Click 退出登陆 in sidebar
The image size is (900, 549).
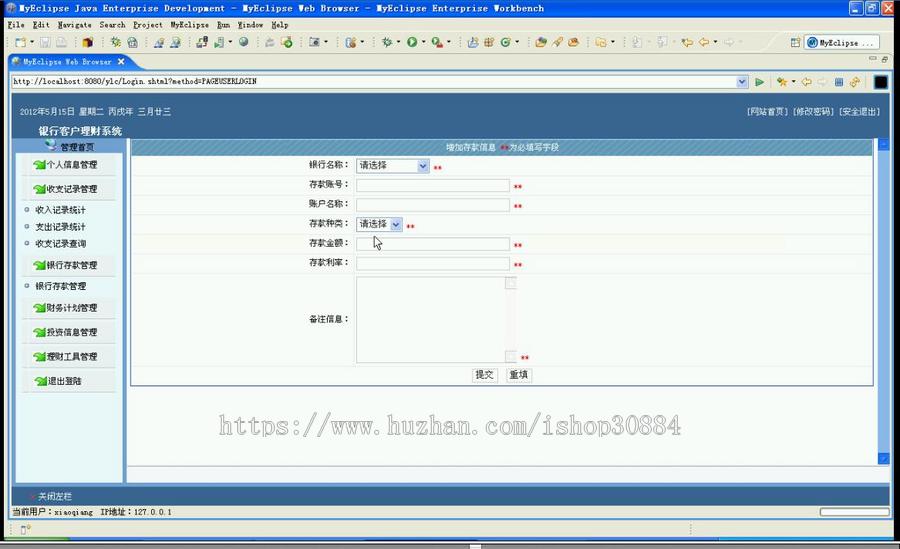pos(64,381)
